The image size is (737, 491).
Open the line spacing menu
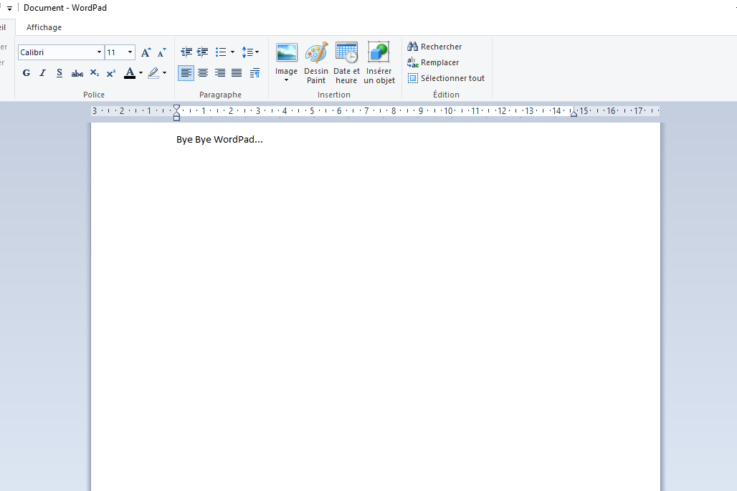coord(250,52)
